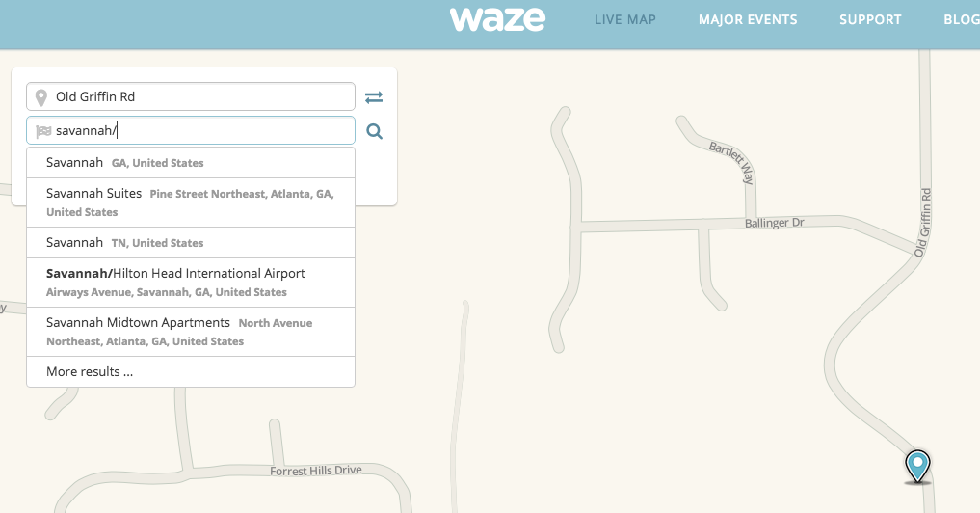Choose Savannah Suites on Pine Street suggestion

[x=190, y=202]
